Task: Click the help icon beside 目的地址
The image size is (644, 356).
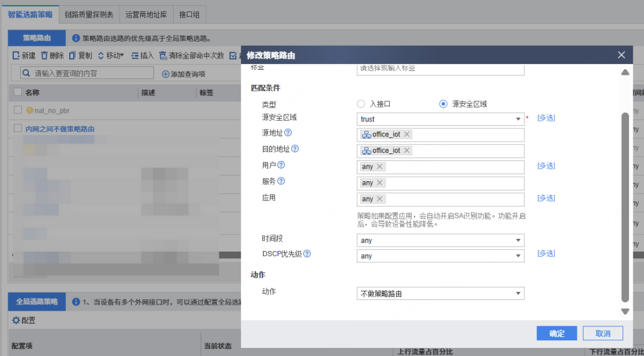Action: pyautogui.click(x=294, y=149)
